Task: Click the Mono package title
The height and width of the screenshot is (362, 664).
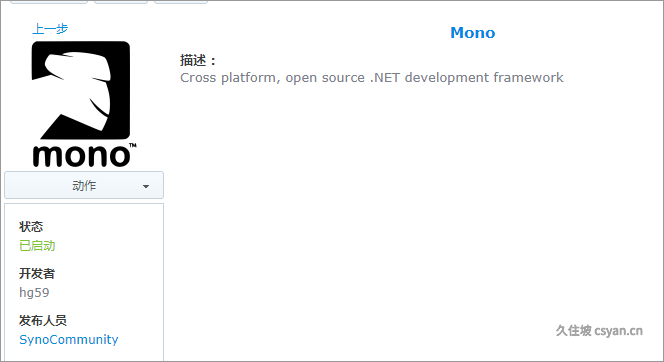Action: [x=473, y=33]
